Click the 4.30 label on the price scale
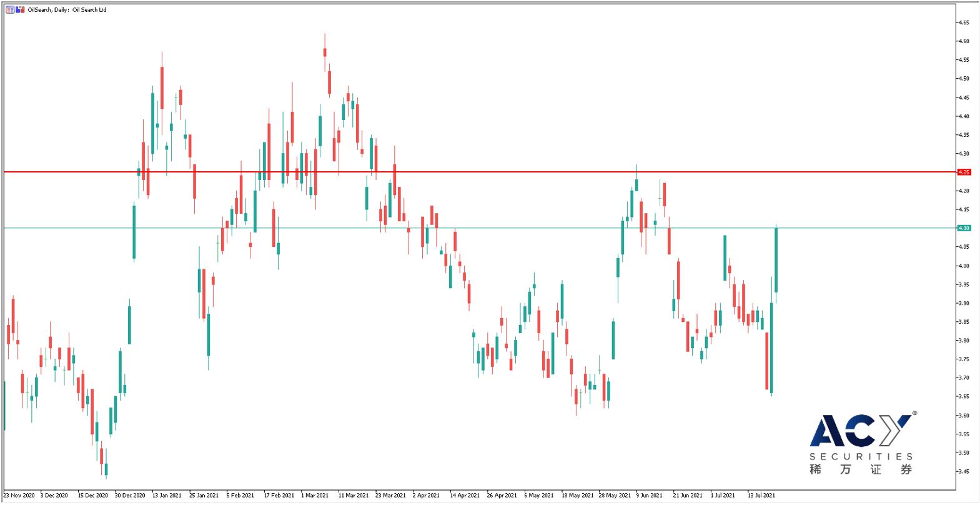The width and height of the screenshot is (980, 505). (964, 154)
